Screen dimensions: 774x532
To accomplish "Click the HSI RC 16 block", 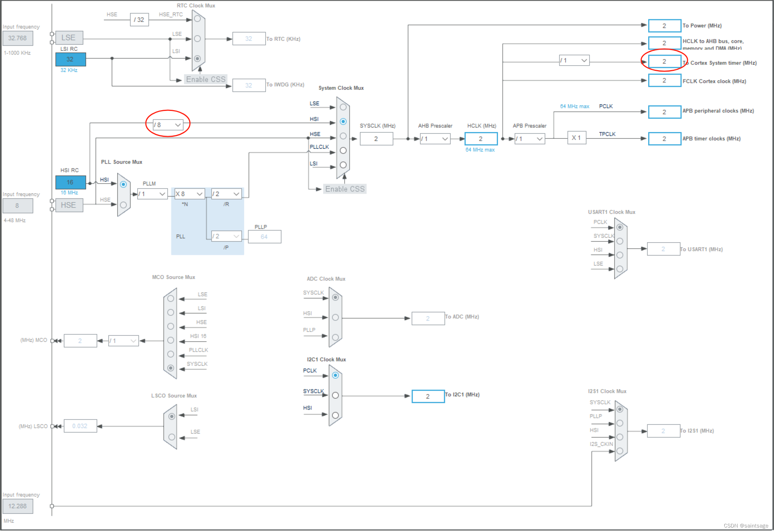I will tap(70, 182).
